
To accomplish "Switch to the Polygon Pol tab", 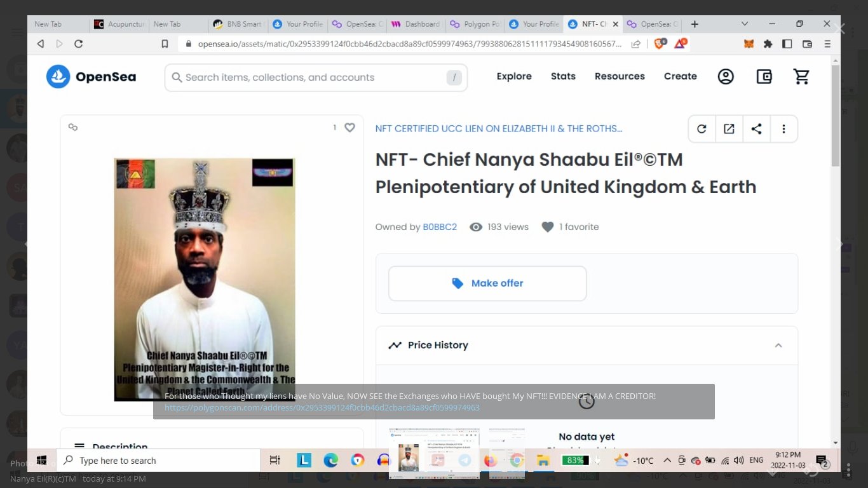I will coord(475,24).
